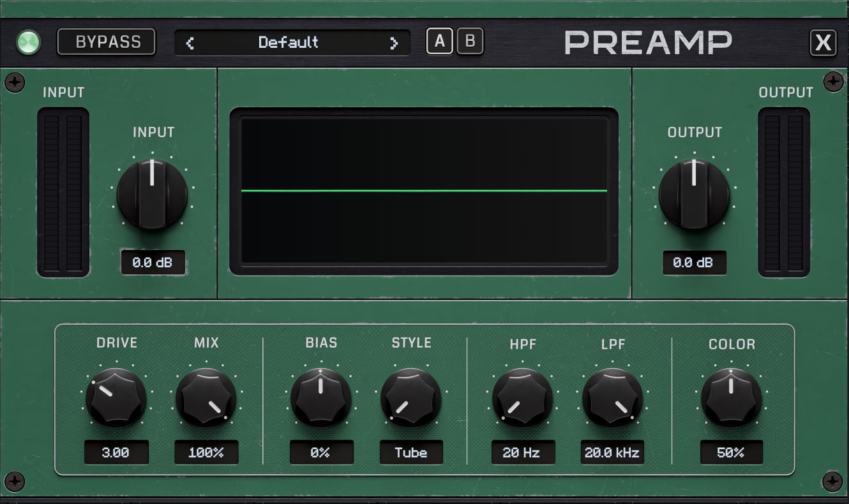Go to next preset with right arrow
The width and height of the screenshot is (849, 504).
[394, 43]
